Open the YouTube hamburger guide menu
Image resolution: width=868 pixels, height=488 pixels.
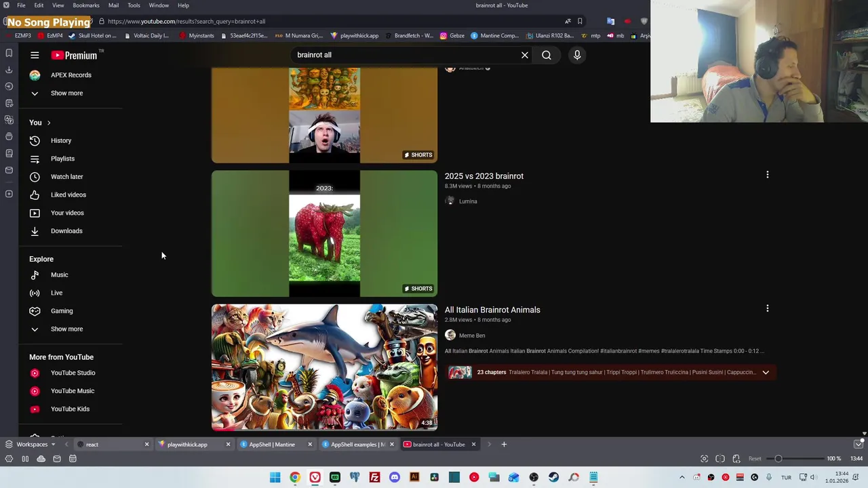pos(35,56)
